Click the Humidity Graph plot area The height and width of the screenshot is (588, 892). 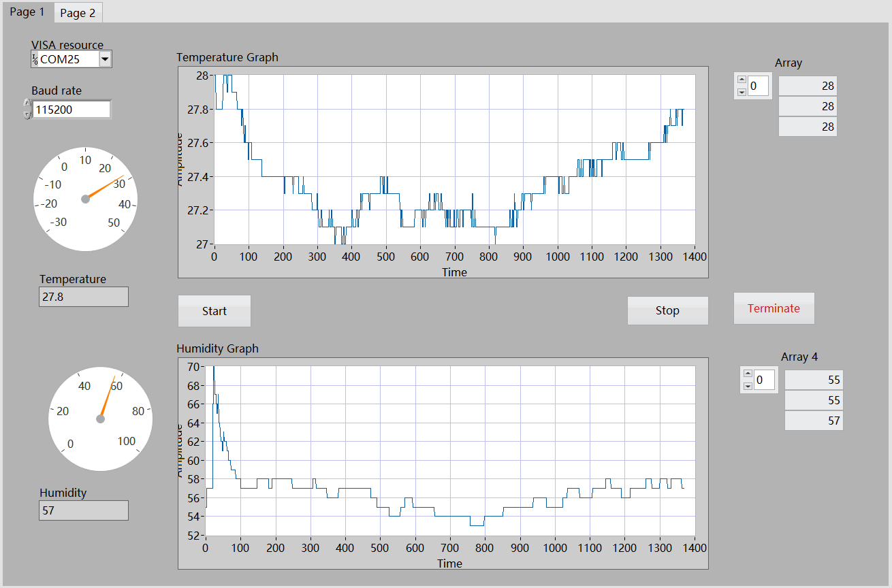(450, 451)
